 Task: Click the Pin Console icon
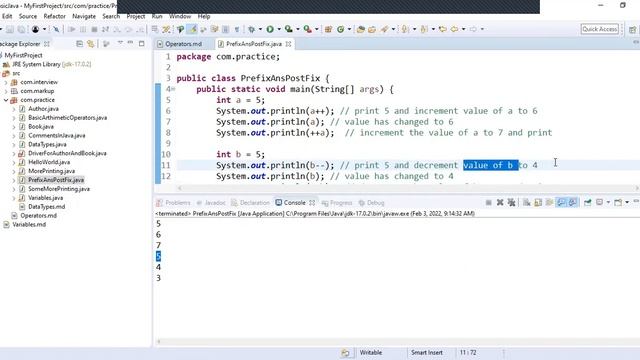[587, 202]
